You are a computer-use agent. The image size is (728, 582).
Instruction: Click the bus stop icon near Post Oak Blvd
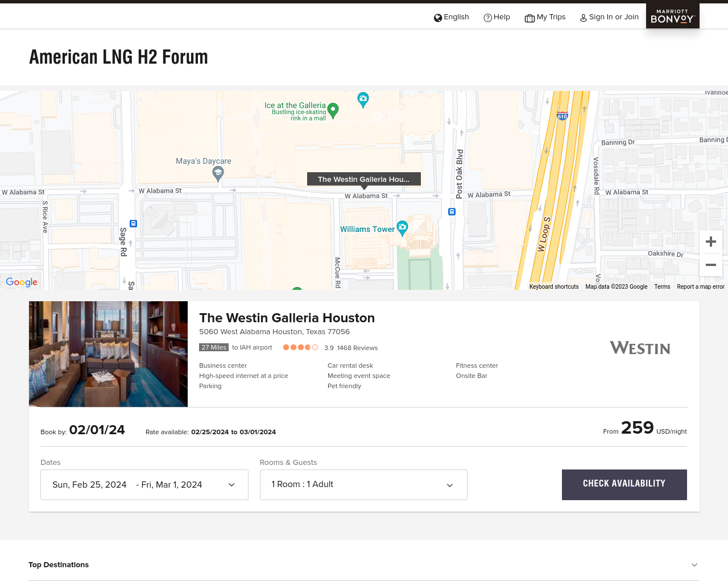coord(452,212)
